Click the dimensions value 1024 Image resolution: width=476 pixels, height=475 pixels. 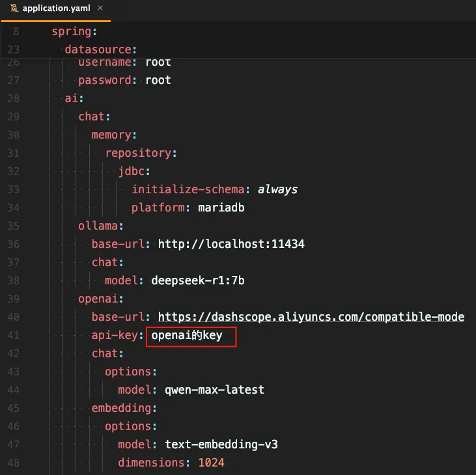[x=211, y=463]
